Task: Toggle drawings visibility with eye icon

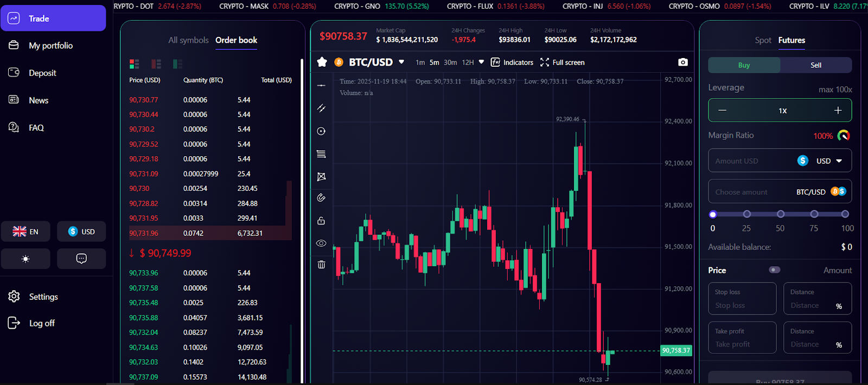Action: pyautogui.click(x=321, y=243)
